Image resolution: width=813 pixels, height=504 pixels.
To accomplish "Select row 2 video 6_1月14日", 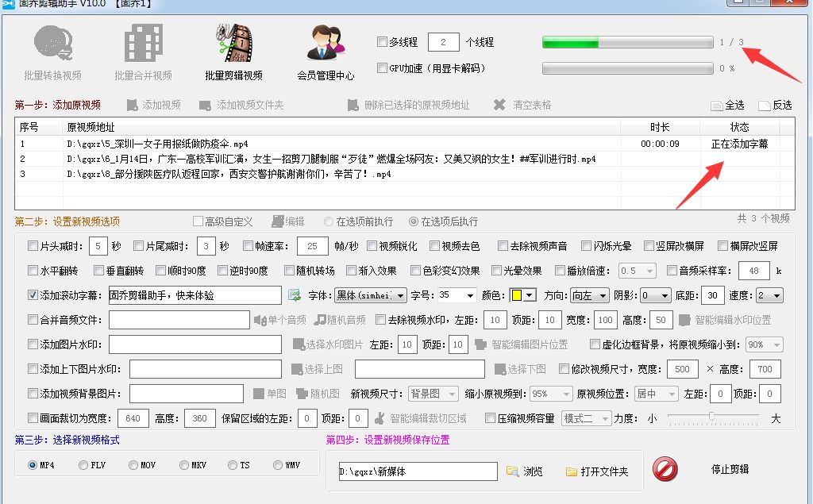I will pos(404,160).
